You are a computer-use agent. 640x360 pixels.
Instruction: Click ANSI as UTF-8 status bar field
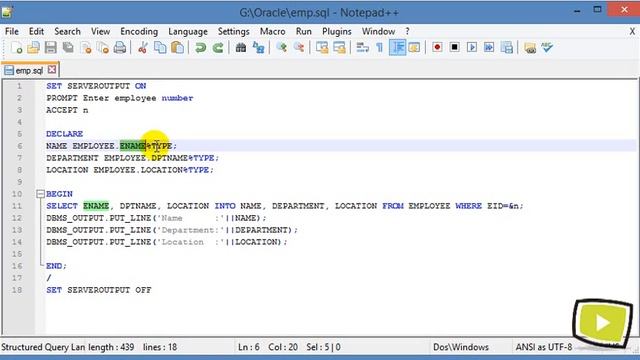(x=544, y=347)
